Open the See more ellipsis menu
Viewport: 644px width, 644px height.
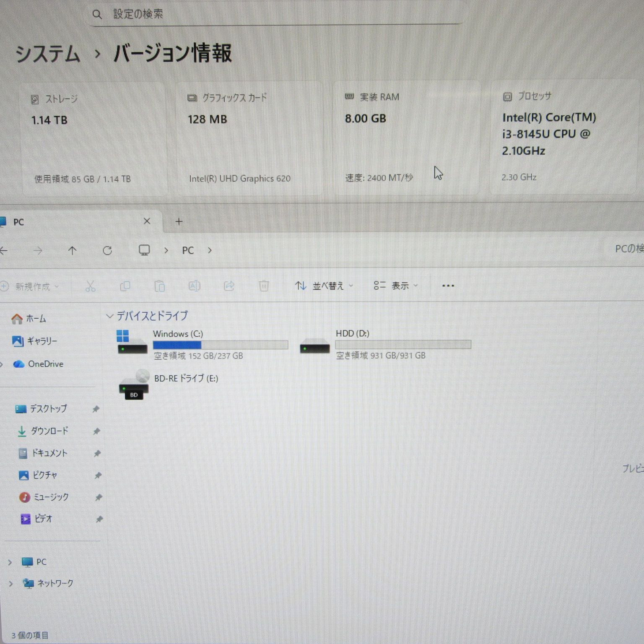[x=448, y=286]
